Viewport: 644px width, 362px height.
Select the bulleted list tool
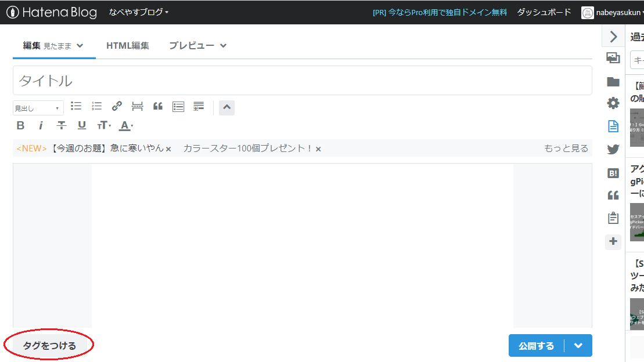(76, 106)
